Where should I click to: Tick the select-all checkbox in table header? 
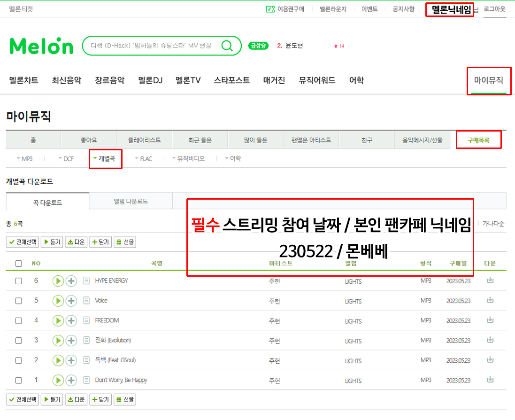[x=19, y=264]
